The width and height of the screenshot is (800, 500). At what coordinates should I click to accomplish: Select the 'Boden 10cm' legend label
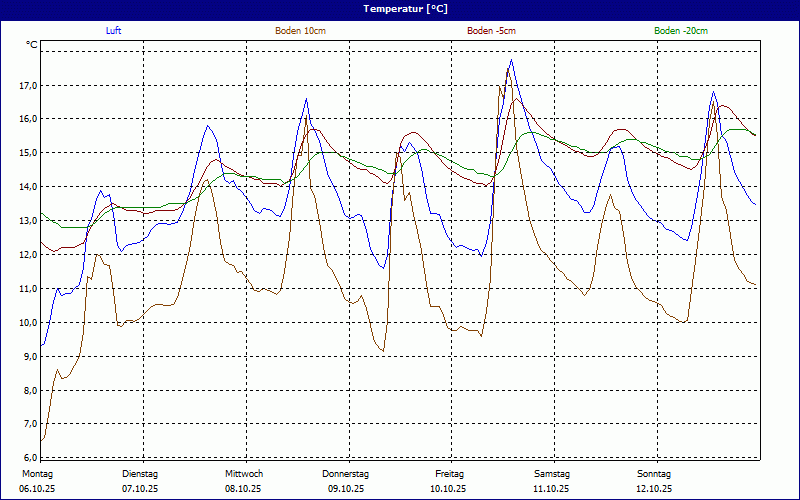(300, 31)
